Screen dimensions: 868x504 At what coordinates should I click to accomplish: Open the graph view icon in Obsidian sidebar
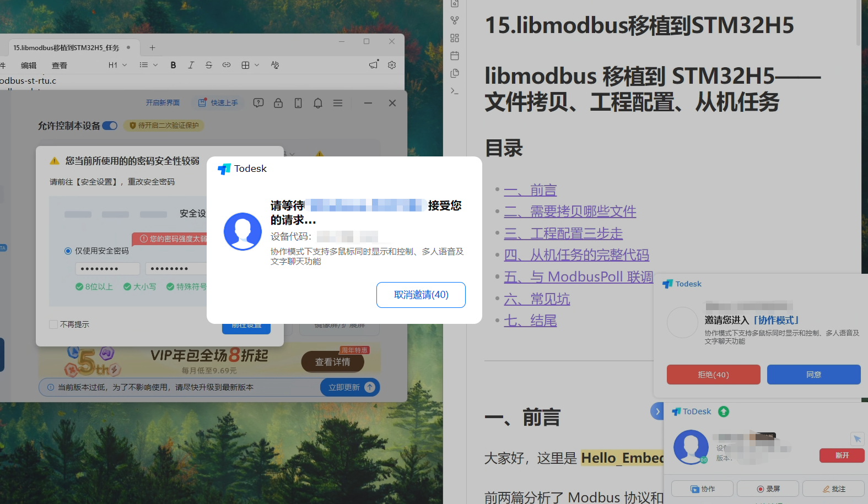click(x=455, y=20)
